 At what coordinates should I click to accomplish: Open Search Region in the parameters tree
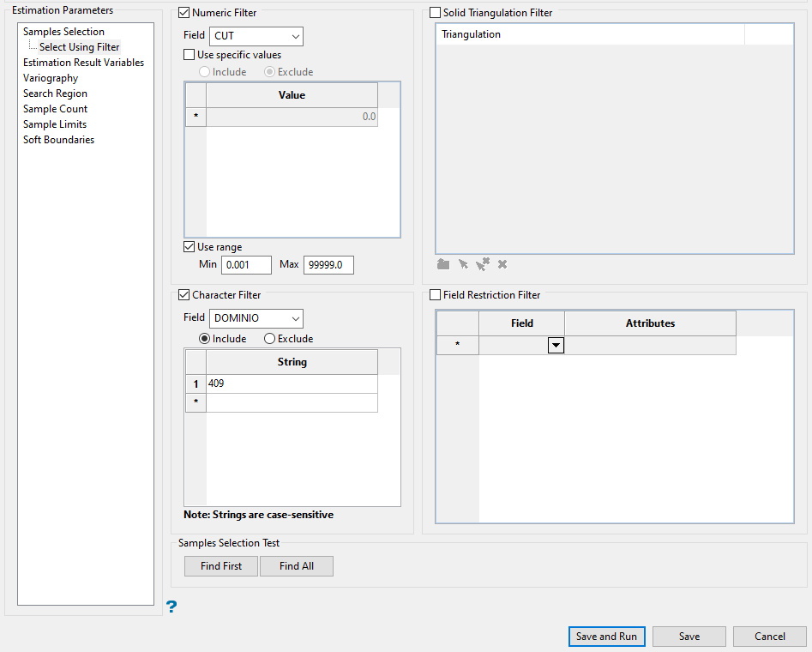pos(55,94)
